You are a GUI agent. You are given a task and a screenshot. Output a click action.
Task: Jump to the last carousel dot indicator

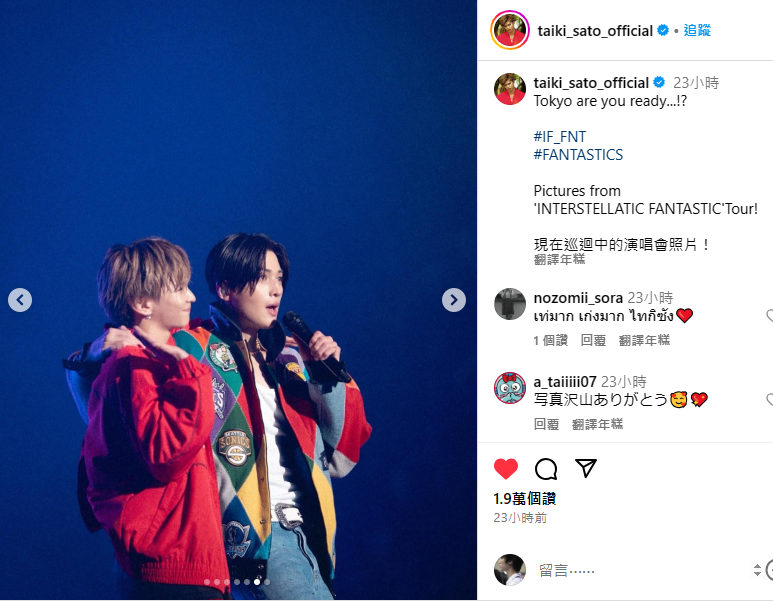[267, 582]
